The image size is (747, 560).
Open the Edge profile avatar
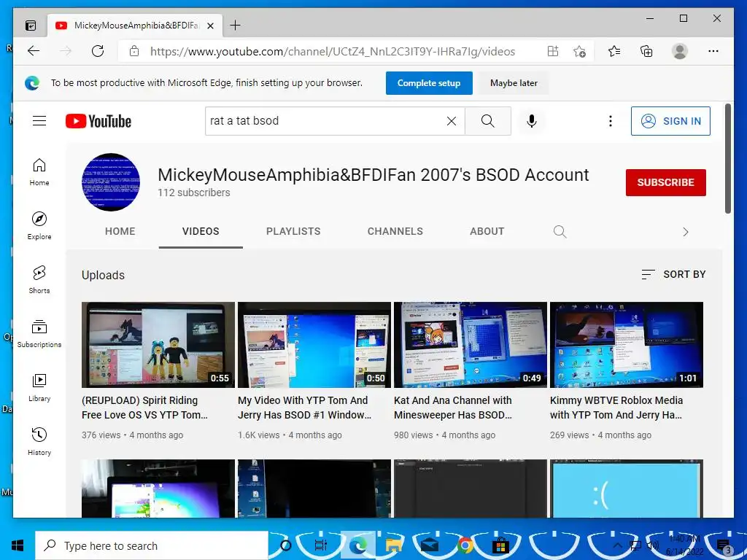click(680, 51)
